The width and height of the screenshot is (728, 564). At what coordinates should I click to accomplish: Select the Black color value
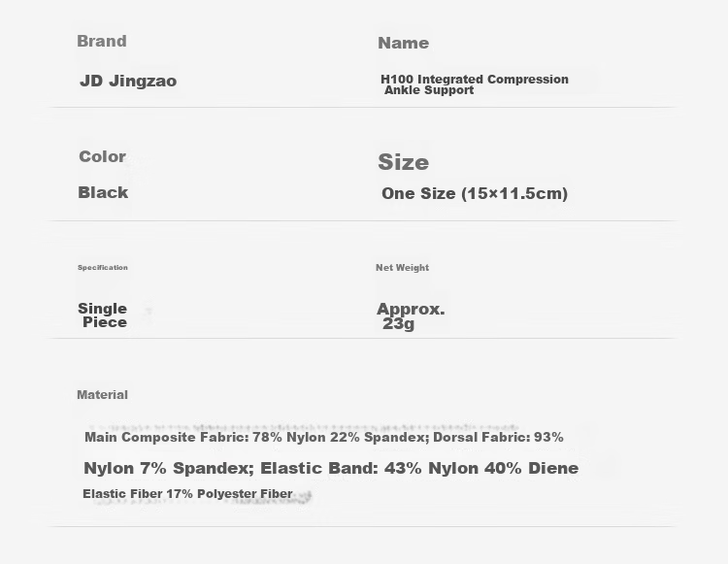103,192
